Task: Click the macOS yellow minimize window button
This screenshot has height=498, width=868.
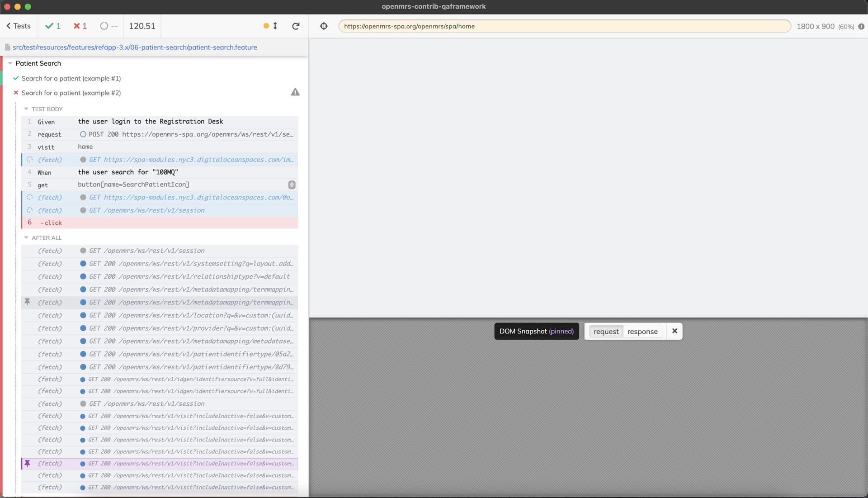Action: coord(18,7)
